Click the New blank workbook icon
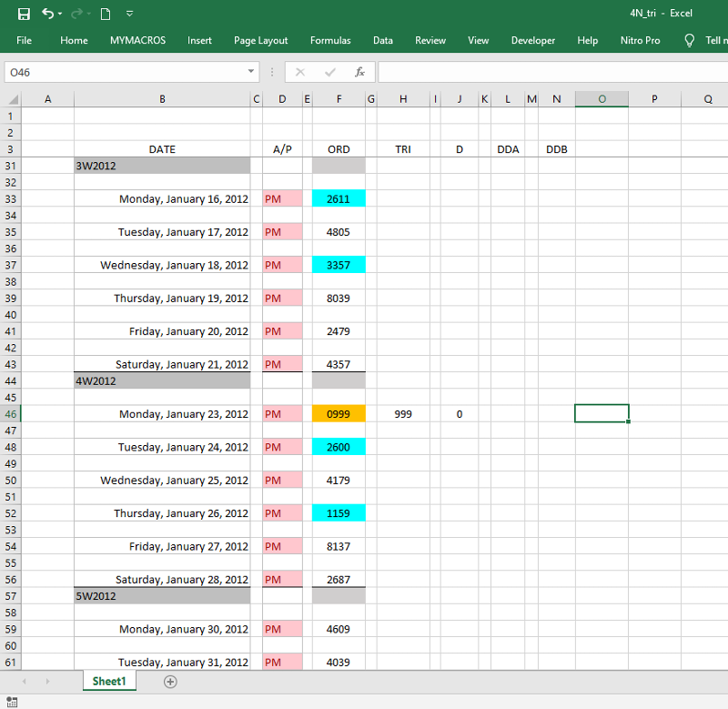Image resolution: width=728 pixels, height=709 pixels. [x=106, y=14]
